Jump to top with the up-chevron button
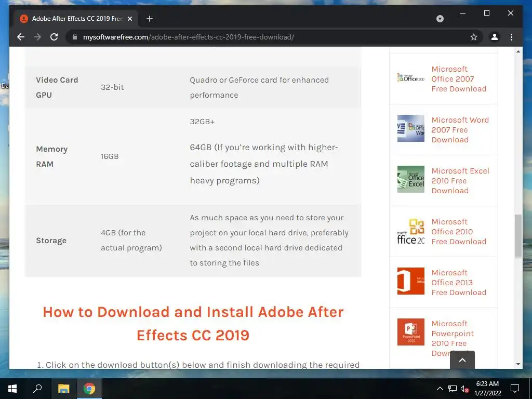532x399 pixels. pos(462,360)
